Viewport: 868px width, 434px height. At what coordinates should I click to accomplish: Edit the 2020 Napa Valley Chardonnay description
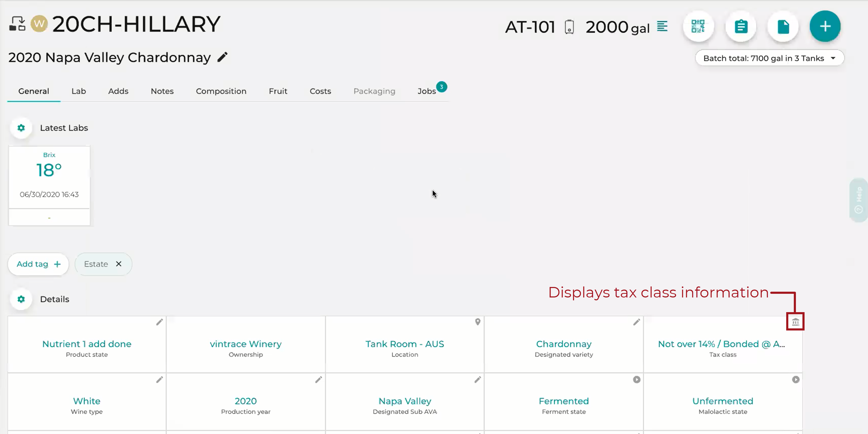point(222,57)
